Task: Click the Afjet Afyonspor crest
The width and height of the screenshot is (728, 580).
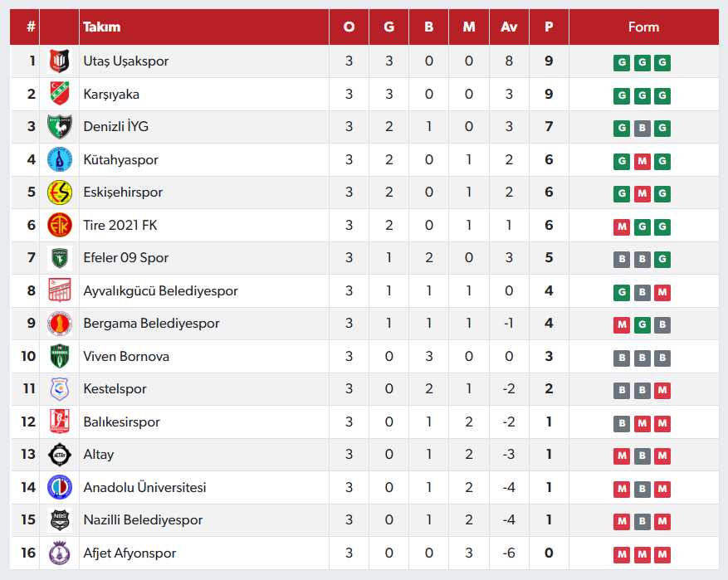Action: coord(59,553)
